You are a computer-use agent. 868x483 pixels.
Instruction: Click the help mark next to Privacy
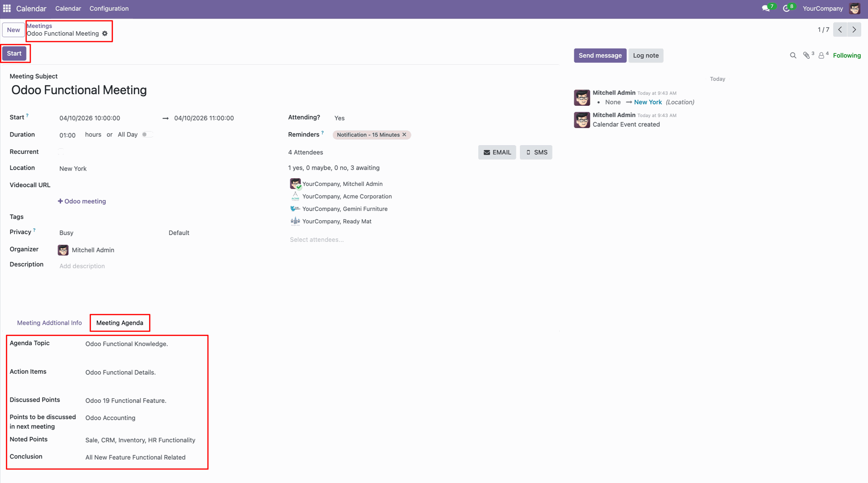34,230
